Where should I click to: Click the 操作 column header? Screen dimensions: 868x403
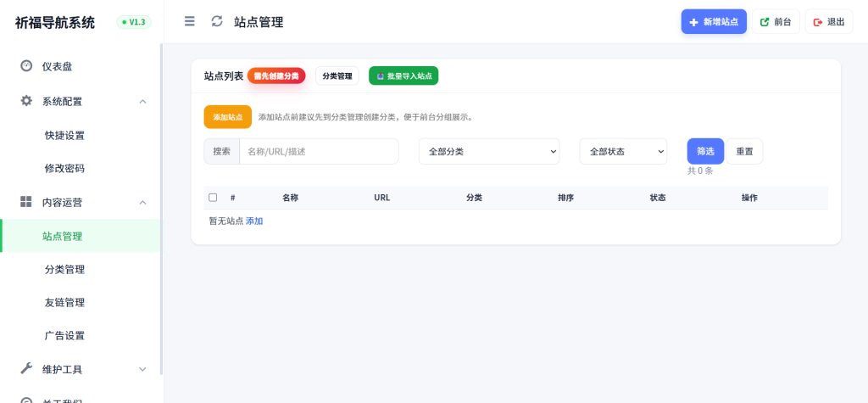749,198
